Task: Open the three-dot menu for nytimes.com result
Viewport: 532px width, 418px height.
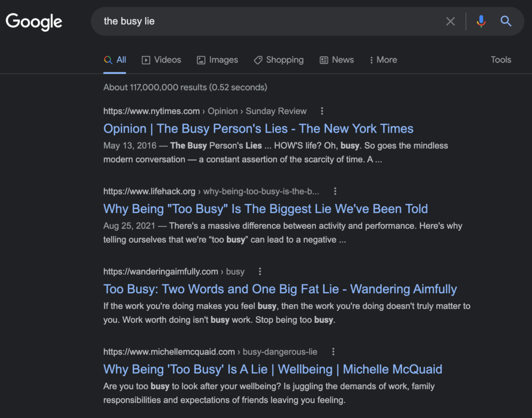Action: 322,111
